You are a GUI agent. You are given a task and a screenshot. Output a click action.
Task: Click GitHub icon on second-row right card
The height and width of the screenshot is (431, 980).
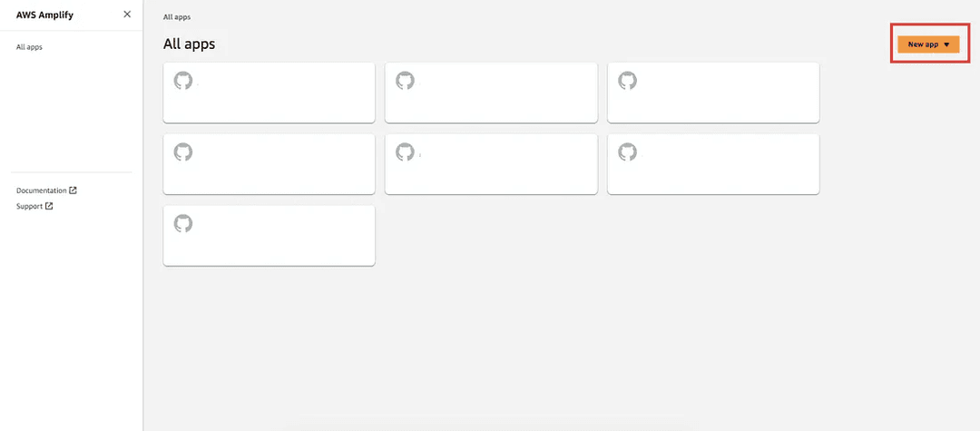tap(627, 152)
